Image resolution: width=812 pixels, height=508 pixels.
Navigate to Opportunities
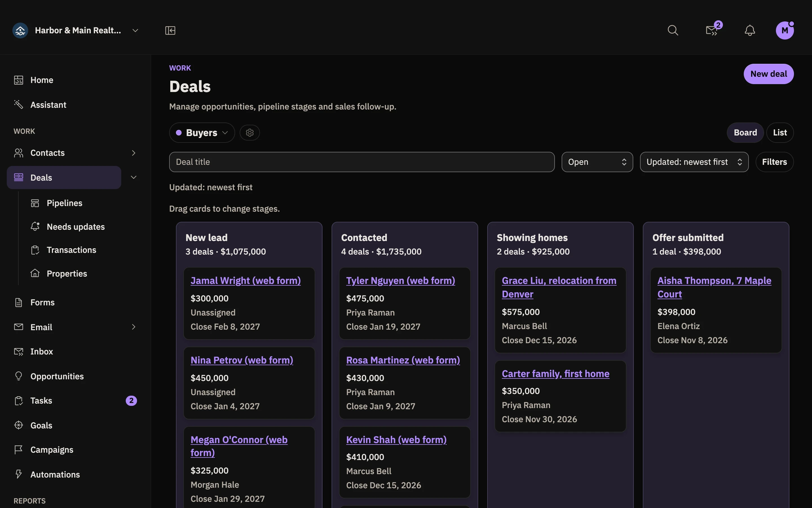click(57, 376)
